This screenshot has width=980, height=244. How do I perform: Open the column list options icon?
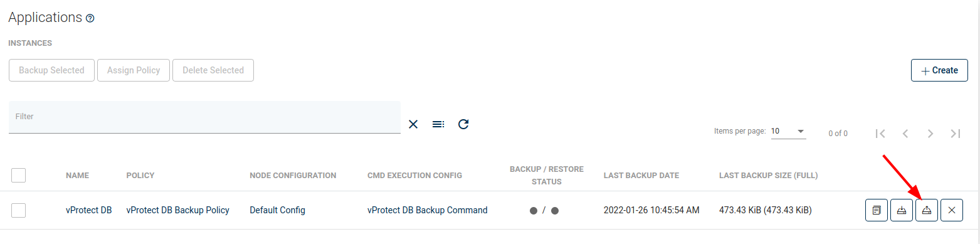tap(438, 124)
